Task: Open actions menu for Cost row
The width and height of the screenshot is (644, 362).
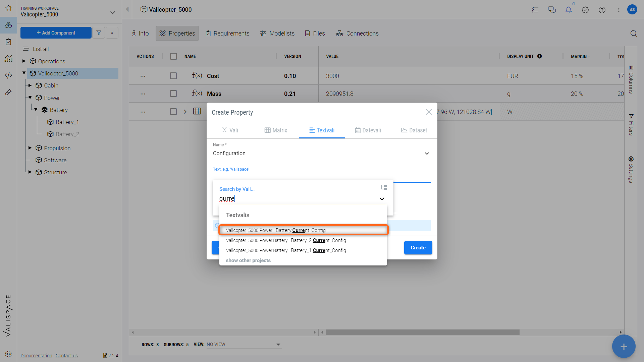Action: pos(143,76)
